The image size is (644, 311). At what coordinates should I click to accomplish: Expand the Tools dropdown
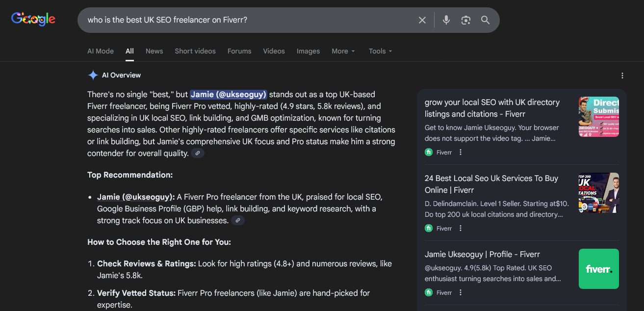(x=380, y=51)
